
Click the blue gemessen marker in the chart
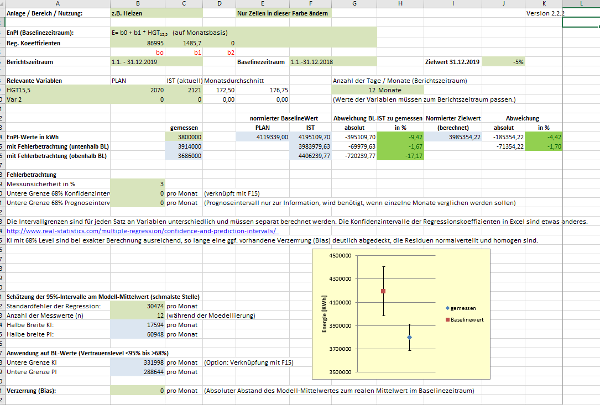[410, 339]
